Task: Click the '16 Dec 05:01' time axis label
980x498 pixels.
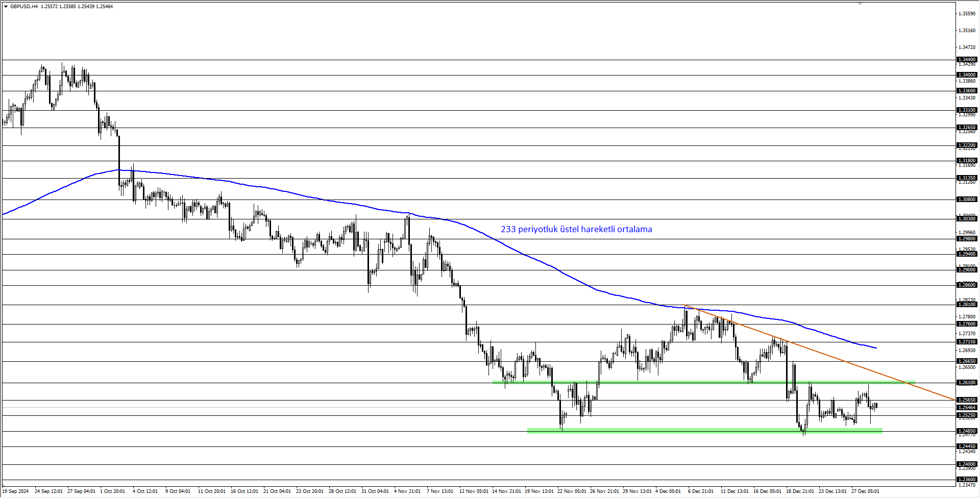Action: pos(767,491)
